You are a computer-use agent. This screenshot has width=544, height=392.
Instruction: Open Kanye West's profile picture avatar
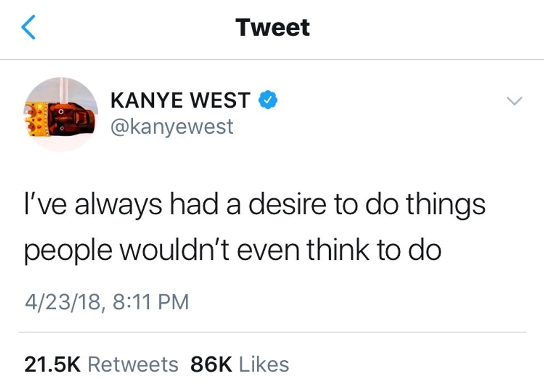61,114
